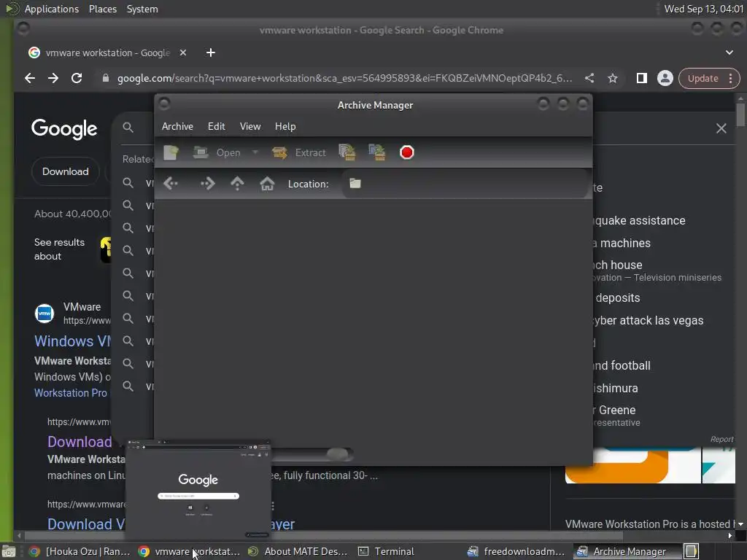The width and height of the screenshot is (747, 560).
Task: Click the Archive Manager progress bar
Action: click(312, 454)
